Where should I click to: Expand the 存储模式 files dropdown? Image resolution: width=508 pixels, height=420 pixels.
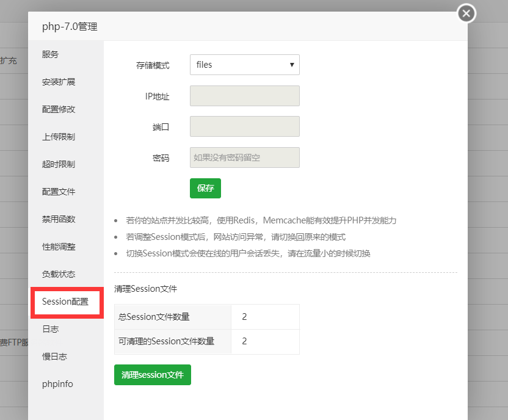pos(245,65)
